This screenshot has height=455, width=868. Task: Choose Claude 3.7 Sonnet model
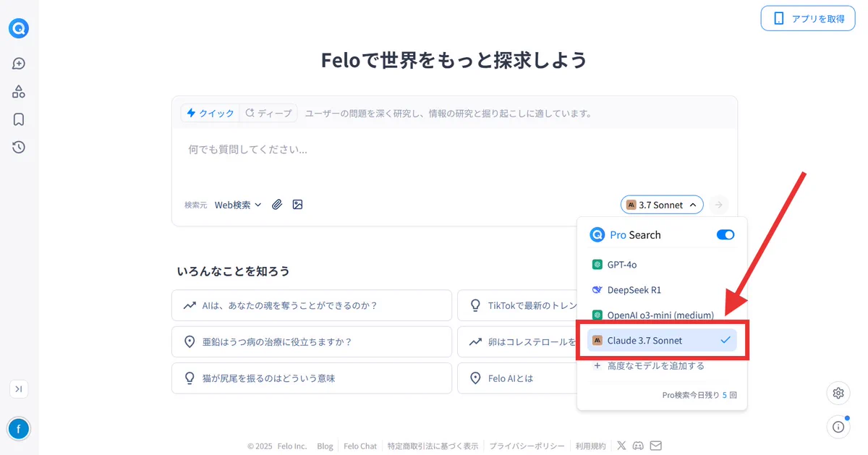pos(662,340)
